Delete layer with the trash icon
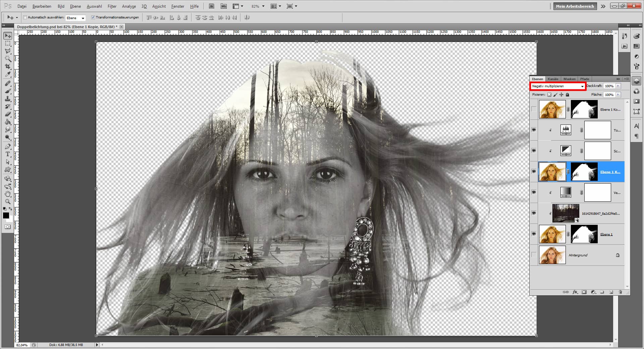Image resolution: width=644 pixels, height=349 pixels. pyautogui.click(x=621, y=292)
